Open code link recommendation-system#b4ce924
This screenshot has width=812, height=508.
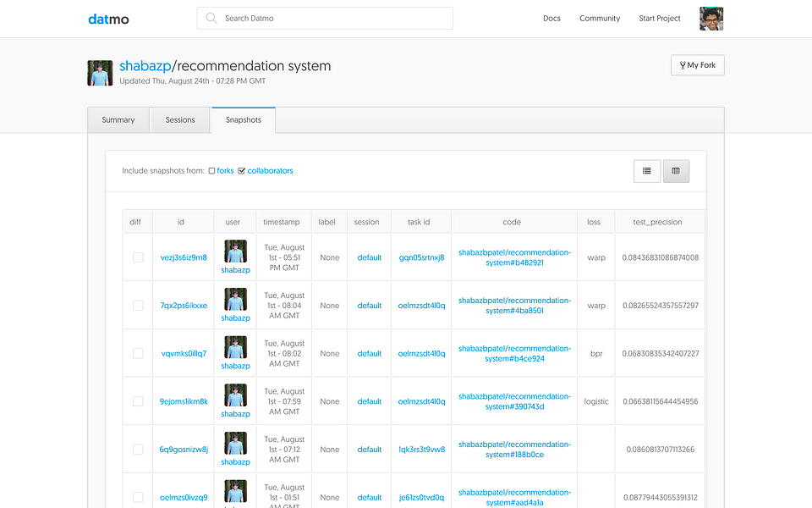tap(515, 354)
